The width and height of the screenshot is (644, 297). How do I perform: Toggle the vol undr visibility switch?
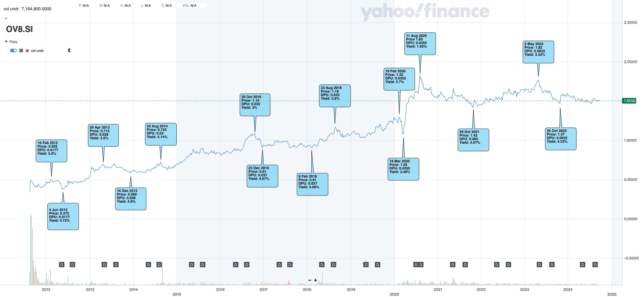[13, 51]
